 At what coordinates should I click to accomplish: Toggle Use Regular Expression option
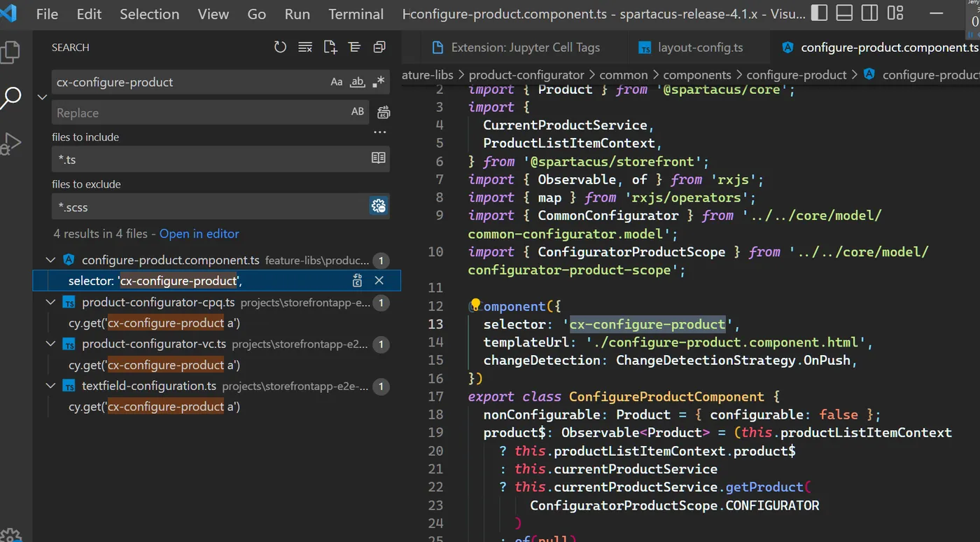coord(379,82)
